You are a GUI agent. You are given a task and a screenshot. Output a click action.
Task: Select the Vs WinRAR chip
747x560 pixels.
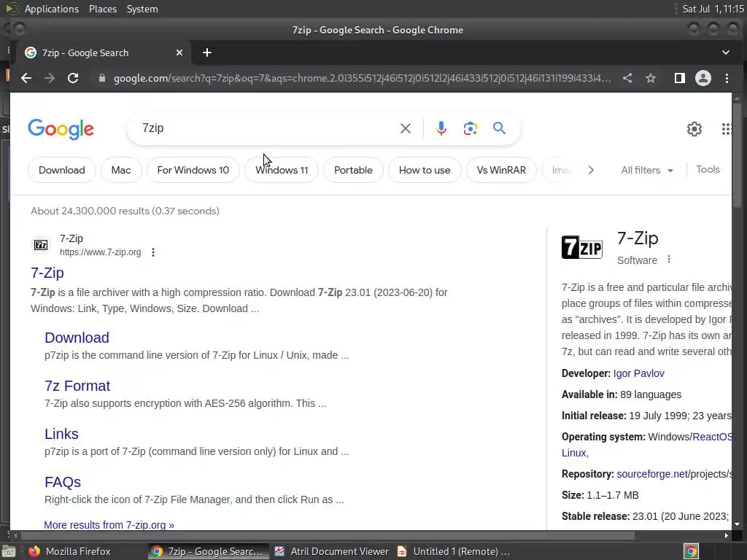coord(501,170)
